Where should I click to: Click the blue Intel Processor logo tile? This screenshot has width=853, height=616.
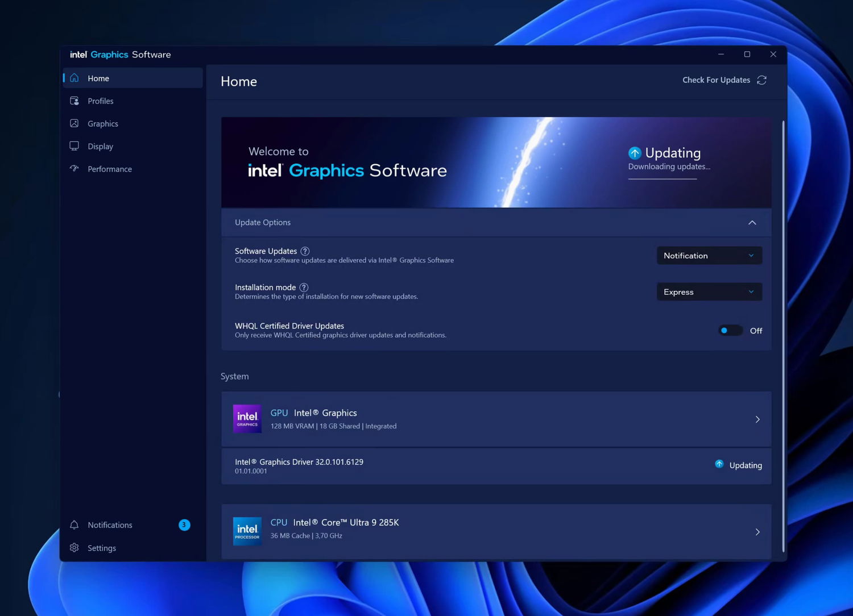(x=247, y=531)
